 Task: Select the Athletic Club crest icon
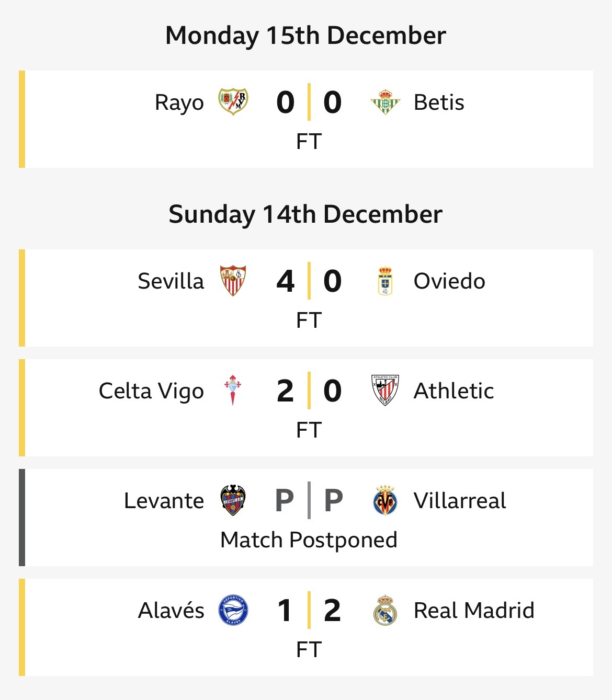coord(385,391)
